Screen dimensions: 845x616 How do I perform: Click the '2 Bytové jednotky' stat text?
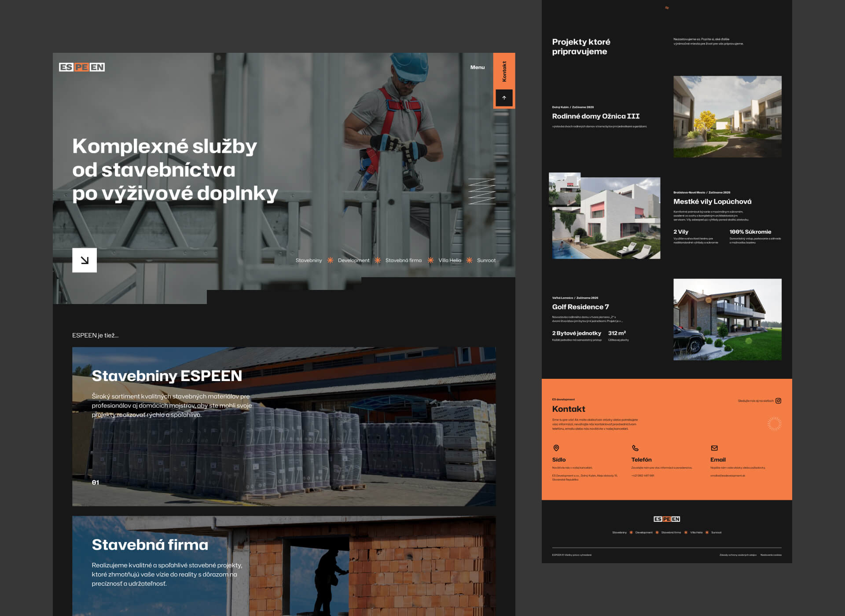point(577,333)
